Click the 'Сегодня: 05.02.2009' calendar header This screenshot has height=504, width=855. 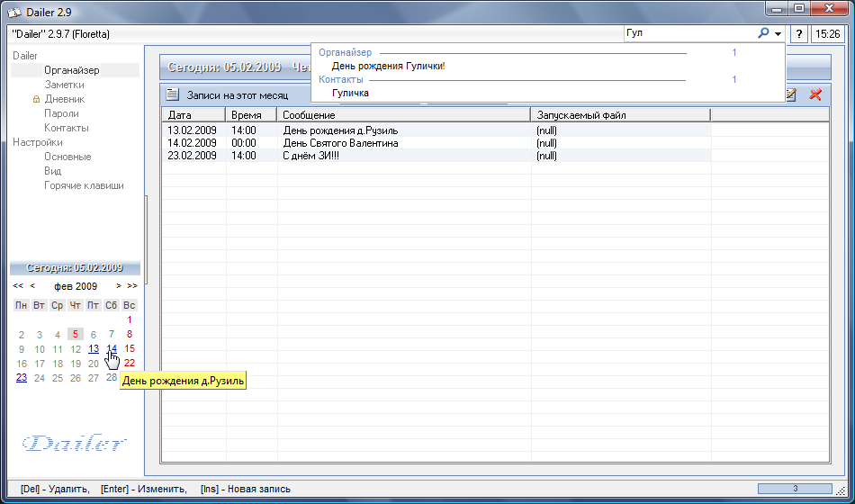tap(75, 268)
